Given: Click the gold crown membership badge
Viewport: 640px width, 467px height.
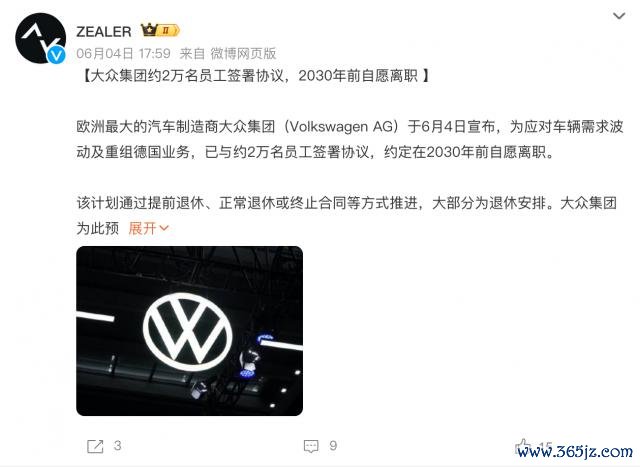Looking at the screenshot, I should tap(149, 30).
